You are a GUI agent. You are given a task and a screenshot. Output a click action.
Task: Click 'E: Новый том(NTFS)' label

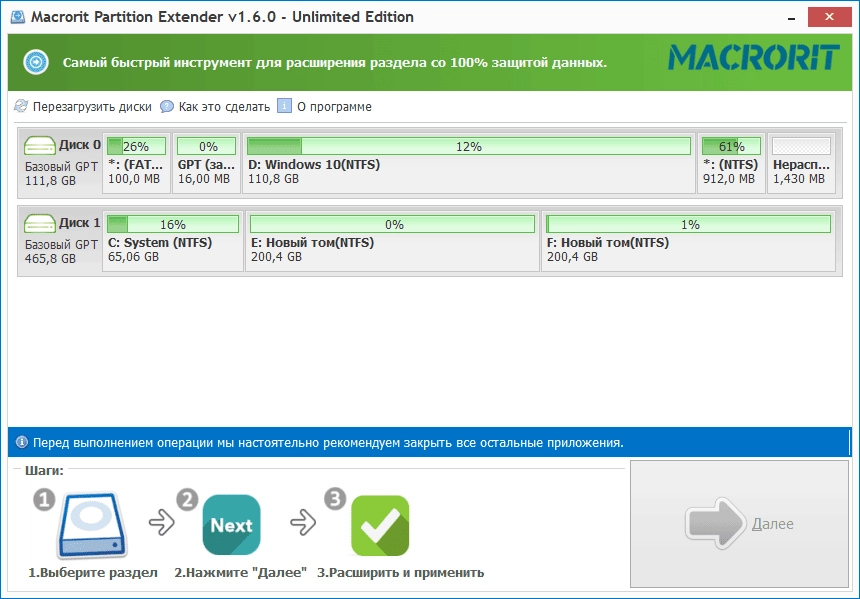(312, 242)
